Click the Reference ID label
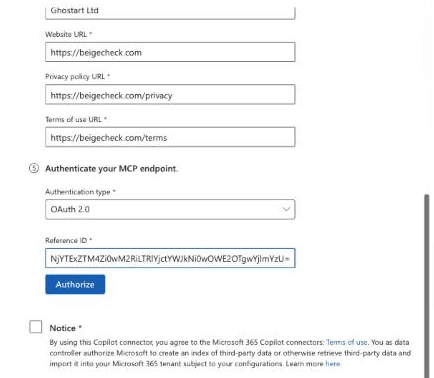 (69, 240)
